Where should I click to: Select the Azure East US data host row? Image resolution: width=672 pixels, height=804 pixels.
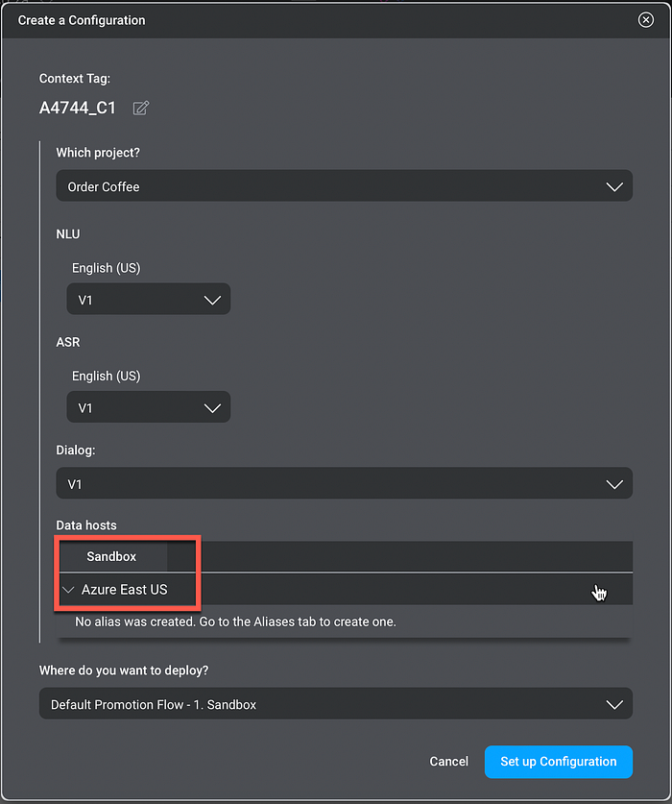344,590
